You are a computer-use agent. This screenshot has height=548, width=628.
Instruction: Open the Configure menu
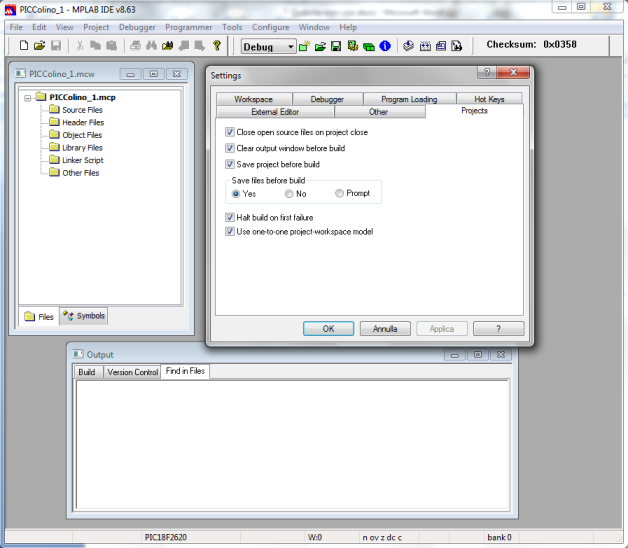(270, 27)
